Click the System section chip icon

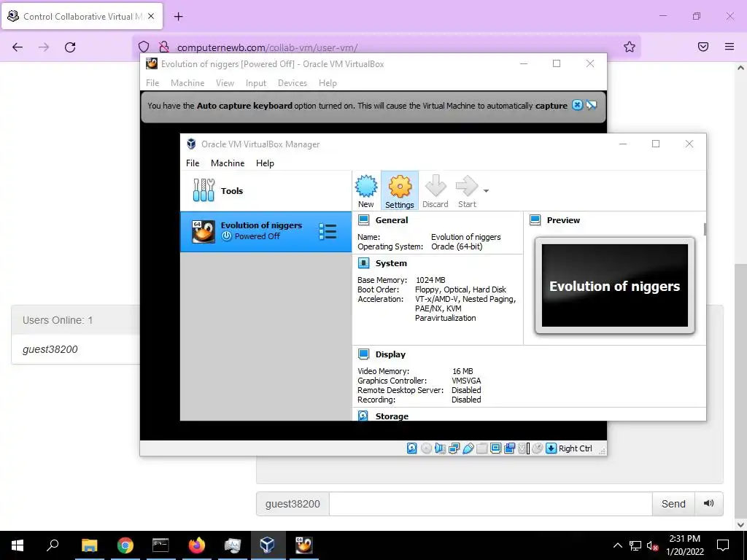click(363, 262)
